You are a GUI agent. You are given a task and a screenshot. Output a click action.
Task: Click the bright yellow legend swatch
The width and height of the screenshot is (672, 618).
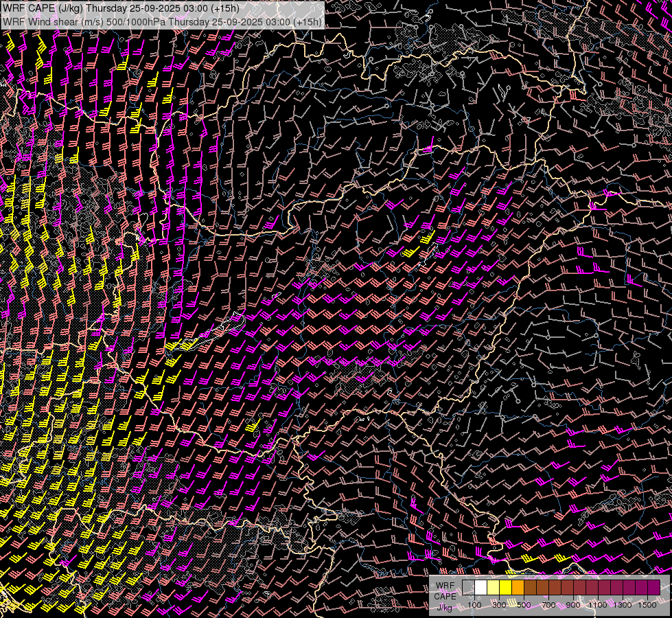coord(506,587)
